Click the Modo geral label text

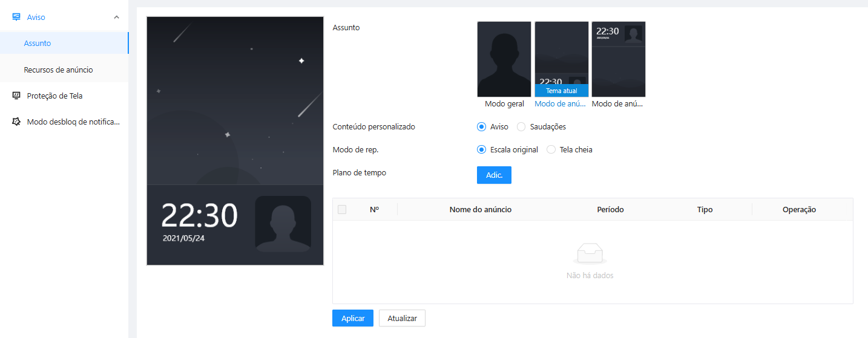[504, 104]
